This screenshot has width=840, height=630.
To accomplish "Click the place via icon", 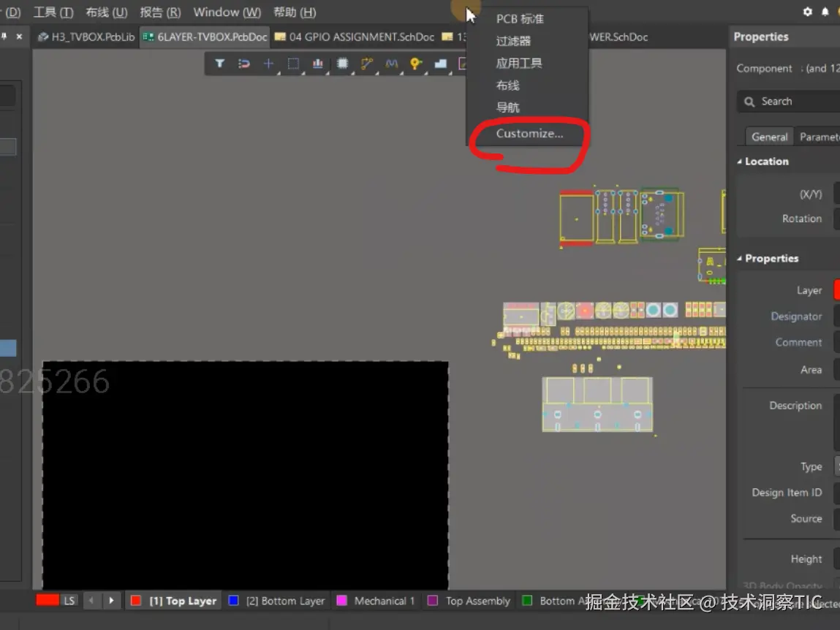I will tap(416, 64).
